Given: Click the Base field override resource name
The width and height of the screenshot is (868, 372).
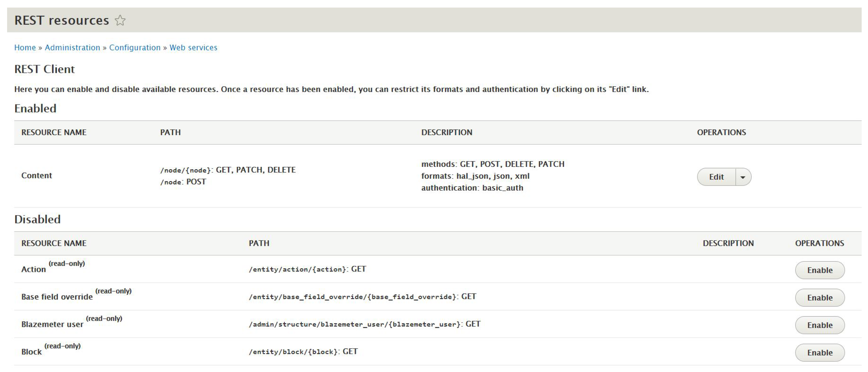Looking at the screenshot, I should point(57,297).
